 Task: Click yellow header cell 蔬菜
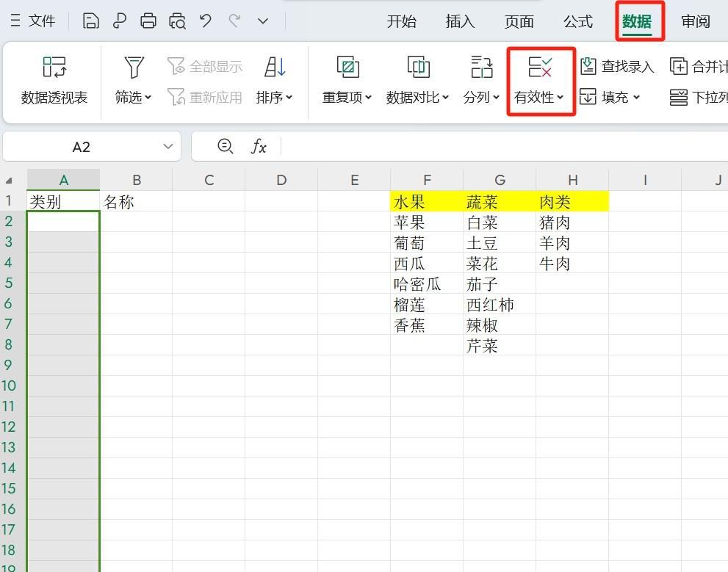click(500, 201)
